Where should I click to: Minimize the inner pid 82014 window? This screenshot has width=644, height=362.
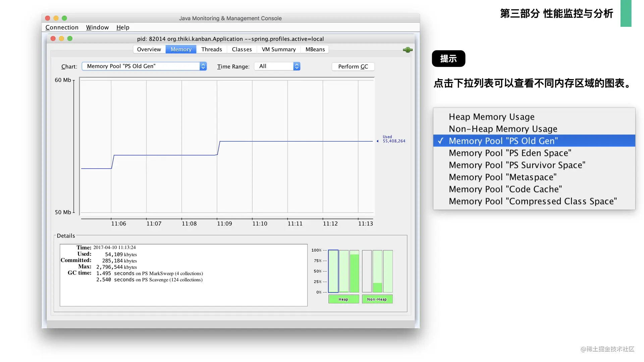pyautogui.click(x=61, y=39)
